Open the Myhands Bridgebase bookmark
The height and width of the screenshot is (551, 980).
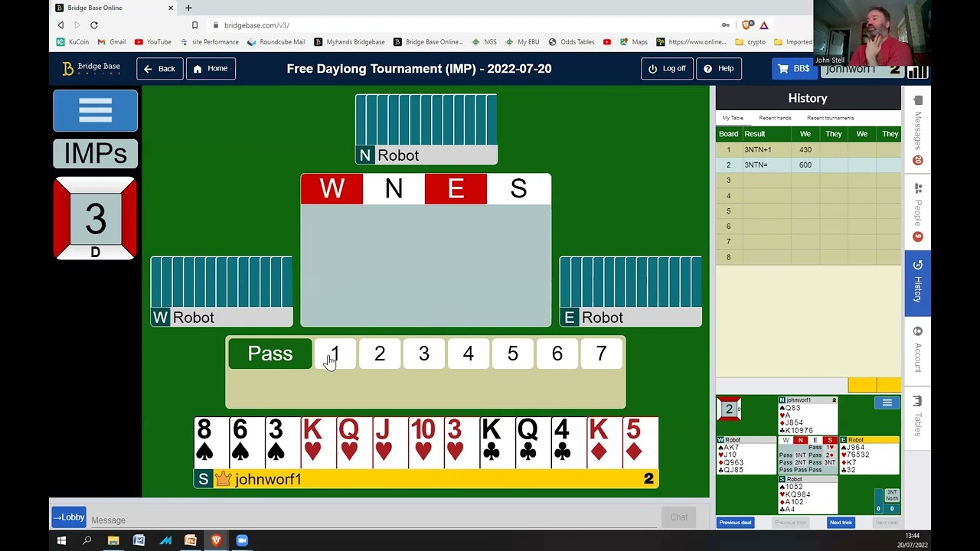[349, 42]
